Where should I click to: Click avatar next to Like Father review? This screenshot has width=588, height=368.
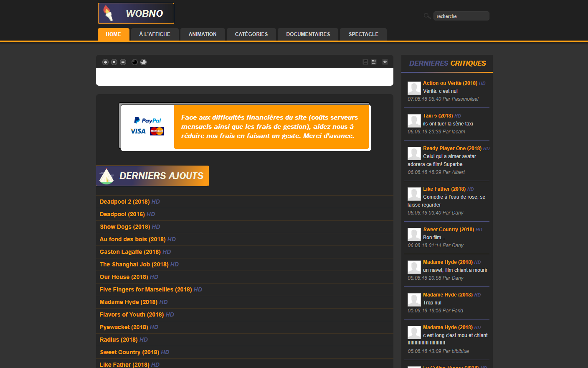(414, 194)
